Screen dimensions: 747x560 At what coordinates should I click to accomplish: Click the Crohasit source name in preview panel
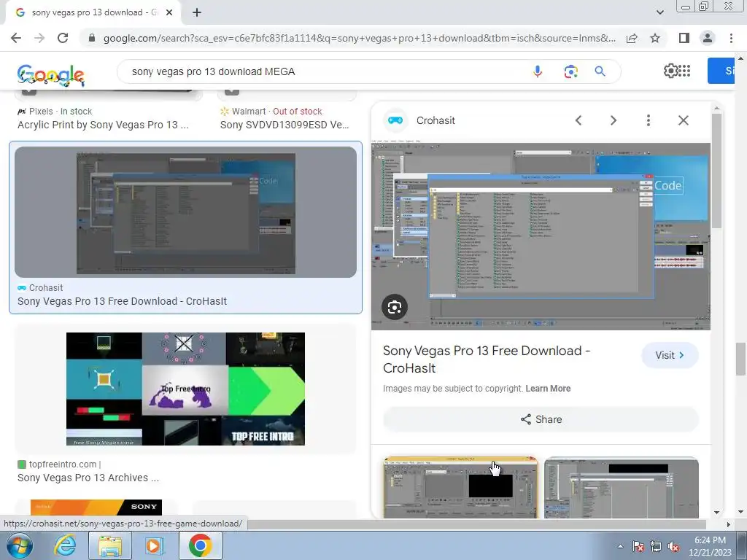tap(436, 120)
